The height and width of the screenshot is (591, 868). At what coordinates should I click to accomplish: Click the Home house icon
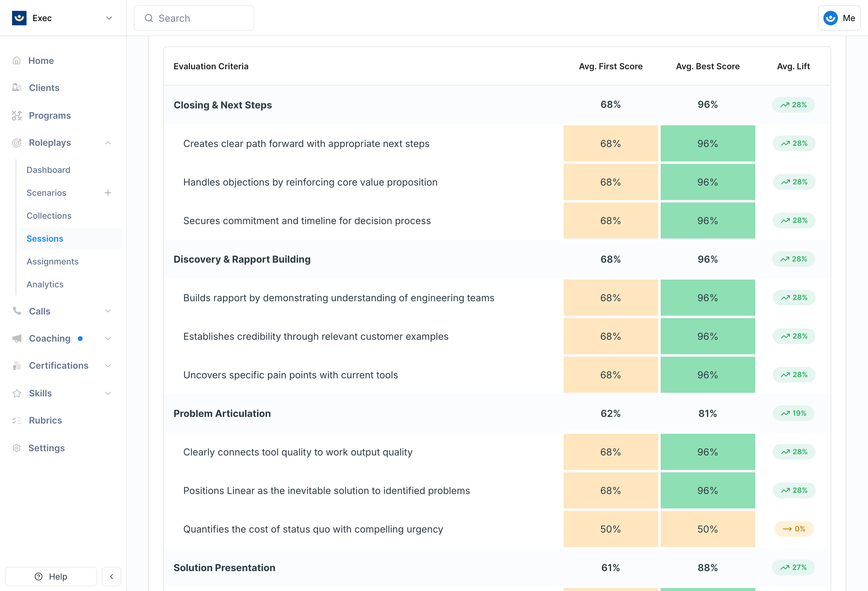point(17,61)
